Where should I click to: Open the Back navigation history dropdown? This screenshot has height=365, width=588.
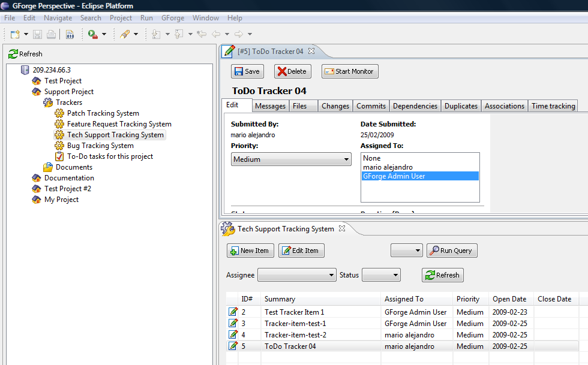(227, 34)
